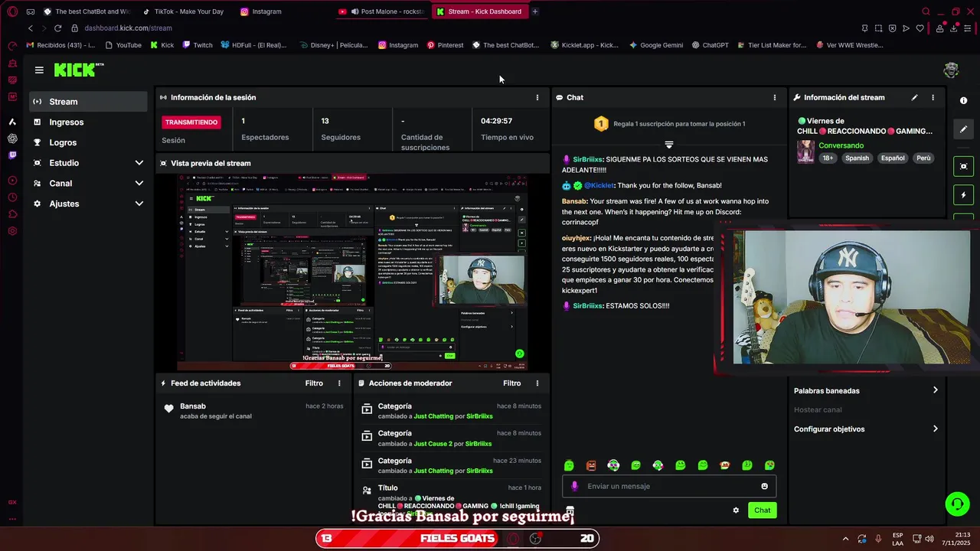
Task: Show hidden system tray icons chevron
Action: tap(845, 539)
